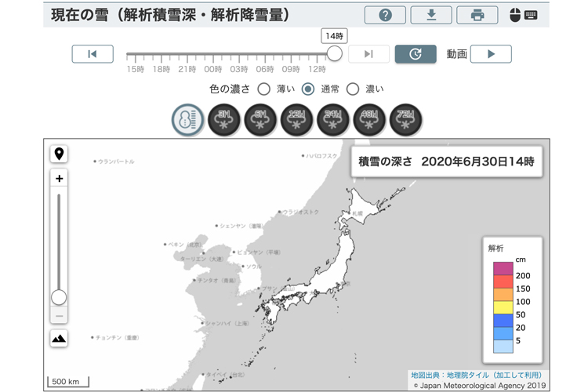This screenshot has width=588, height=392.
Task: Jump to the first time step
Action: pos(93,54)
